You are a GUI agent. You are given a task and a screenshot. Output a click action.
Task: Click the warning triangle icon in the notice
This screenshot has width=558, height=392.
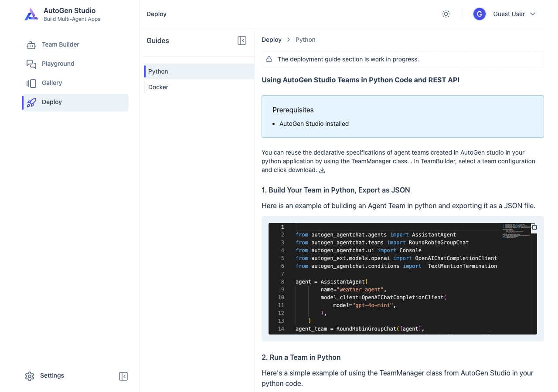tap(269, 59)
